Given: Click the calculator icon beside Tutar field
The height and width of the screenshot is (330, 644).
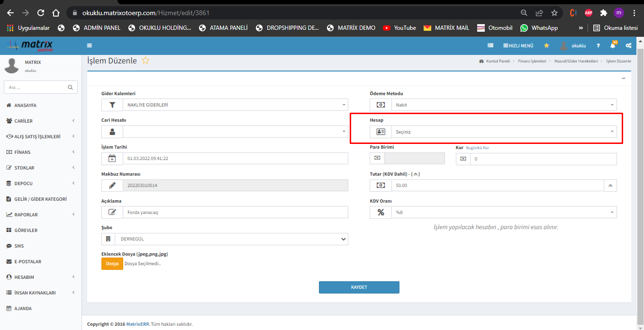Looking at the screenshot, I should 610,186.
